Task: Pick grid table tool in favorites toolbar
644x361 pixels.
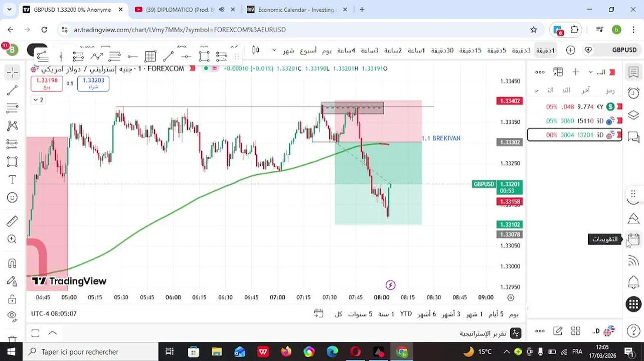Action: [150, 56]
